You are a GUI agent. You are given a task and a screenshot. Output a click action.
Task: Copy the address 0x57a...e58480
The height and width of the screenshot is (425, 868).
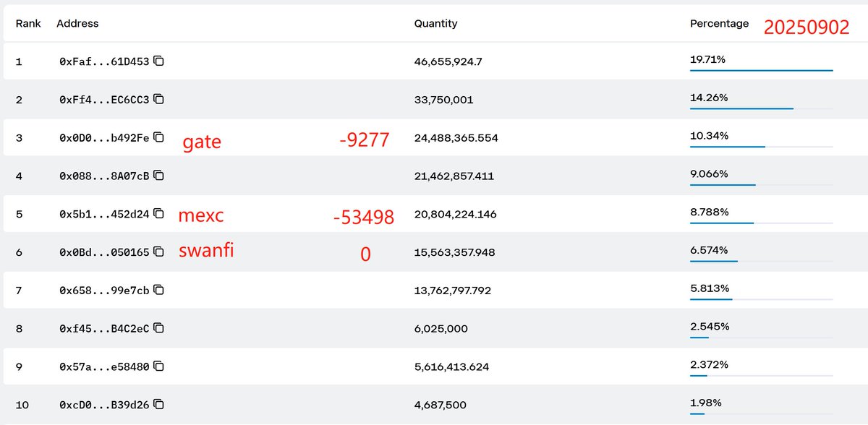point(159,366)
